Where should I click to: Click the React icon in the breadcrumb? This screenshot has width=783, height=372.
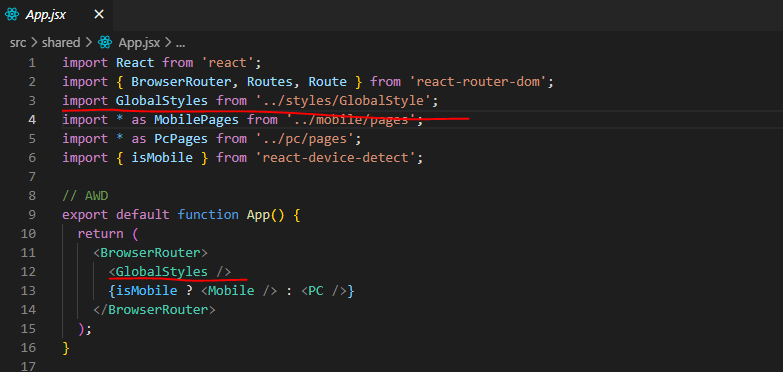coord(105,43)
